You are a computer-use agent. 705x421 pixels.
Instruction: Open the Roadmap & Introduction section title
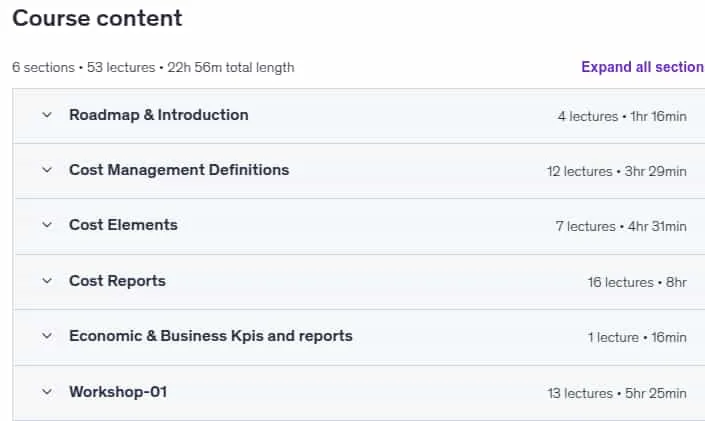tap(159, 115)
